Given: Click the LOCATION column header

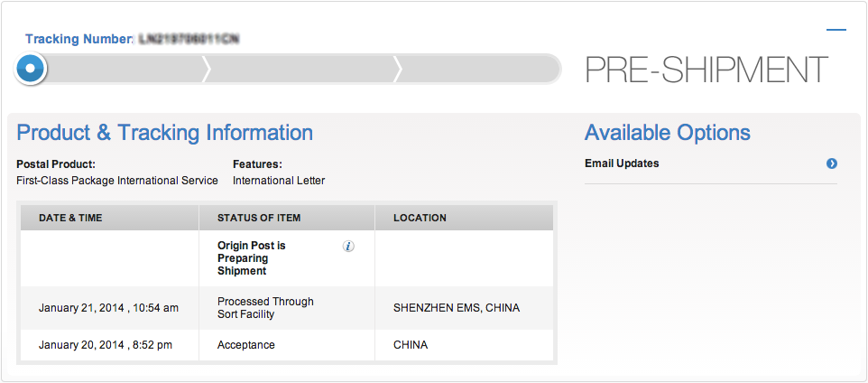Looking at the screenshot, I should pos(420,218).
